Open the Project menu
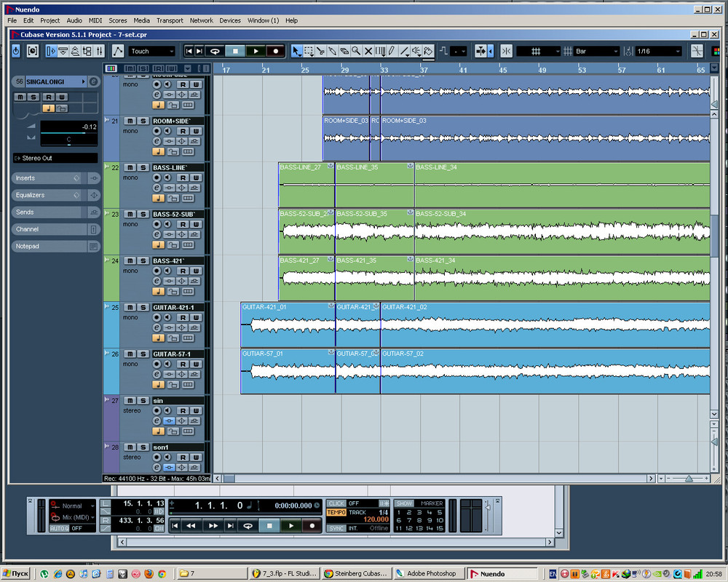 [x=50, y=20]
